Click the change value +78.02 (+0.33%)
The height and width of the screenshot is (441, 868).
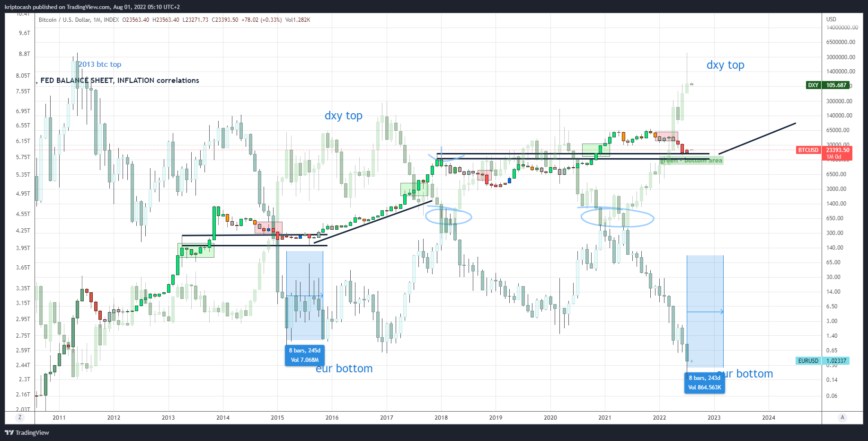(x=262, y=20)
